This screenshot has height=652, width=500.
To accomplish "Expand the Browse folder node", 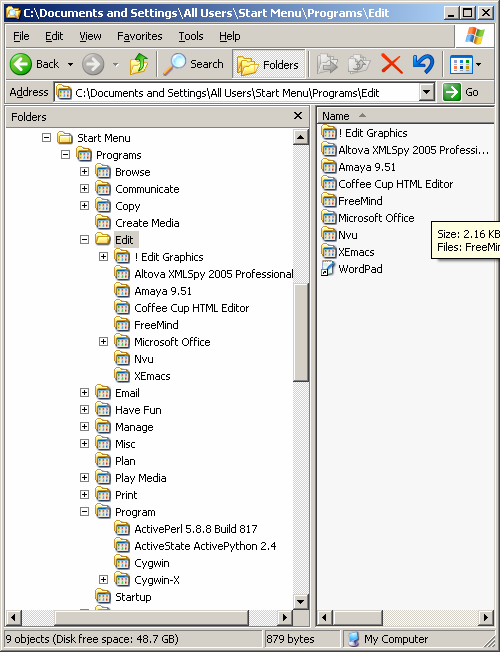I will [84, 171].
